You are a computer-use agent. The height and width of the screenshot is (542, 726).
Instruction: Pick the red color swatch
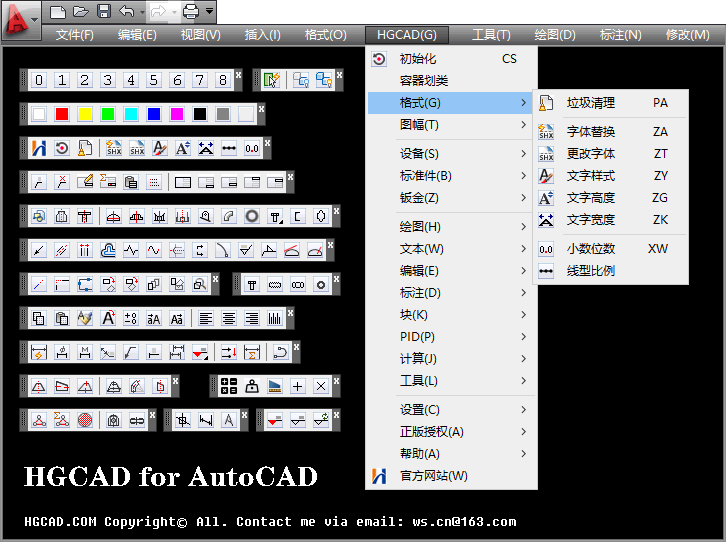point(62,114)
